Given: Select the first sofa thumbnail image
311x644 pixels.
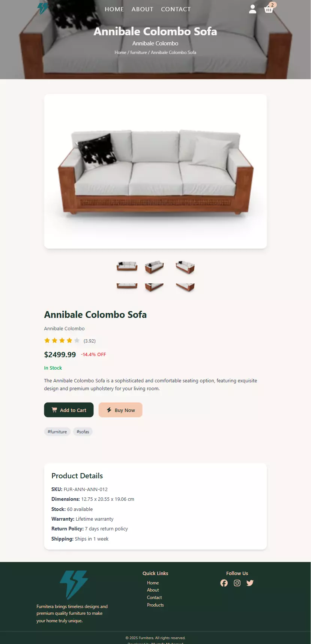Looking at the screenshot, I should click(x=127, y=266).
